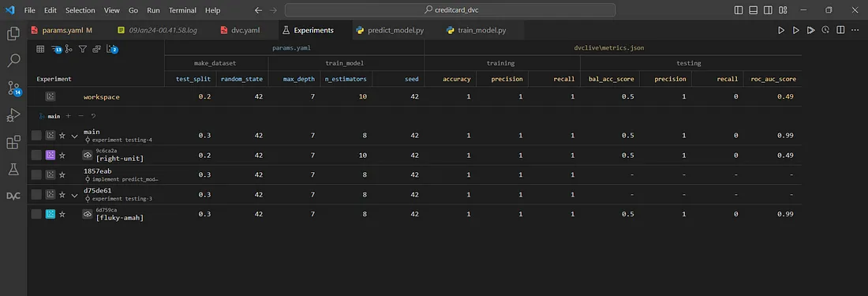868x296 pixels.
Task: Open the 09Jan24-00.41.58.log tab
Action: pyautogui.click(x=163, y=30)
